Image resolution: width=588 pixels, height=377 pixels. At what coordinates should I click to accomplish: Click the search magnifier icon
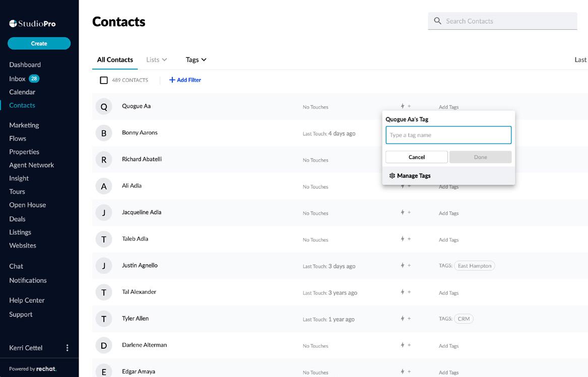pos(437,21)
